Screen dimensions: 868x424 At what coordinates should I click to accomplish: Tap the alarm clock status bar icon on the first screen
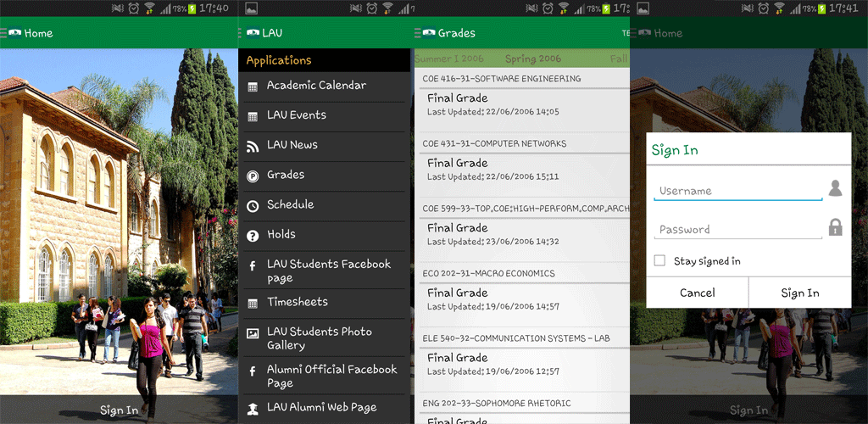135,8
